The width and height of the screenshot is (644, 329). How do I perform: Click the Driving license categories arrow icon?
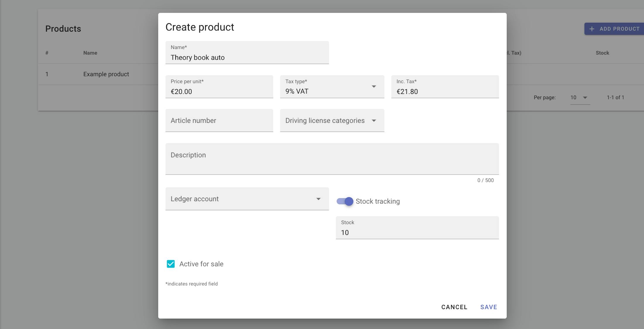point(374,121)
